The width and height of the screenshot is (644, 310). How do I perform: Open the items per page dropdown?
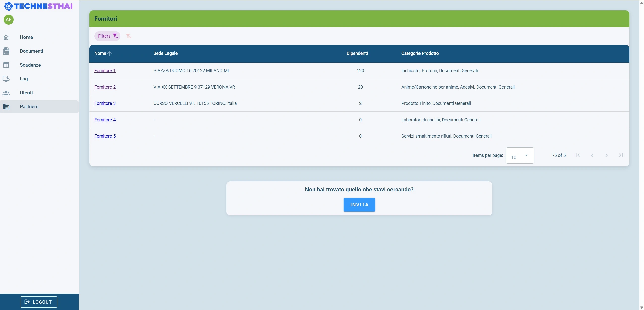point(520,156)
